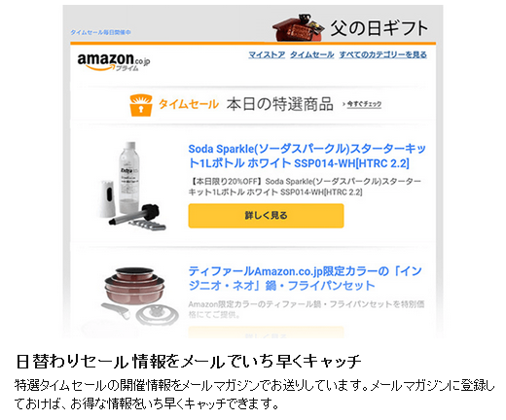Viewport: 506px width, 420px height.
Task: Click the Soda Sparkle product image
Action: click(133, 186)
